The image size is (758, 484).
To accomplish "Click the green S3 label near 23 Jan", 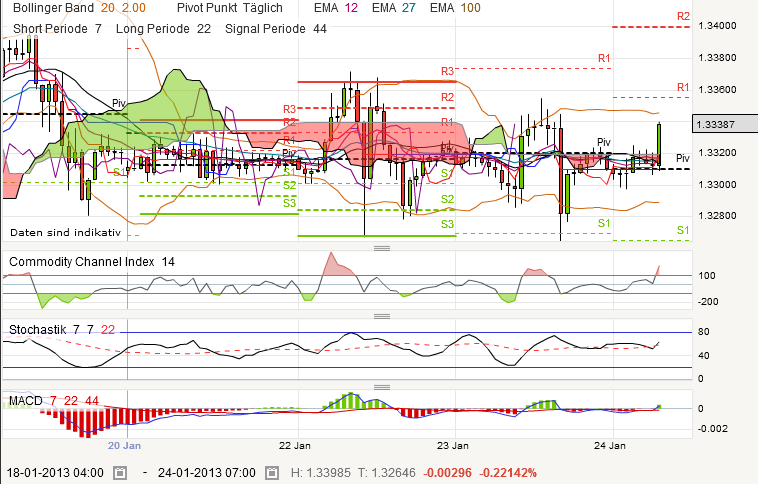I will (448, 224).
